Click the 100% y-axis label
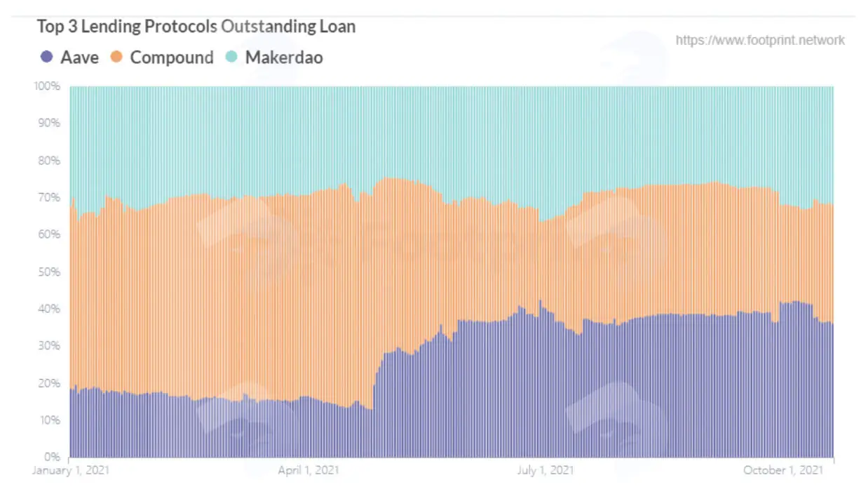The width and height of the screenshot is (868, 487). 48,86
